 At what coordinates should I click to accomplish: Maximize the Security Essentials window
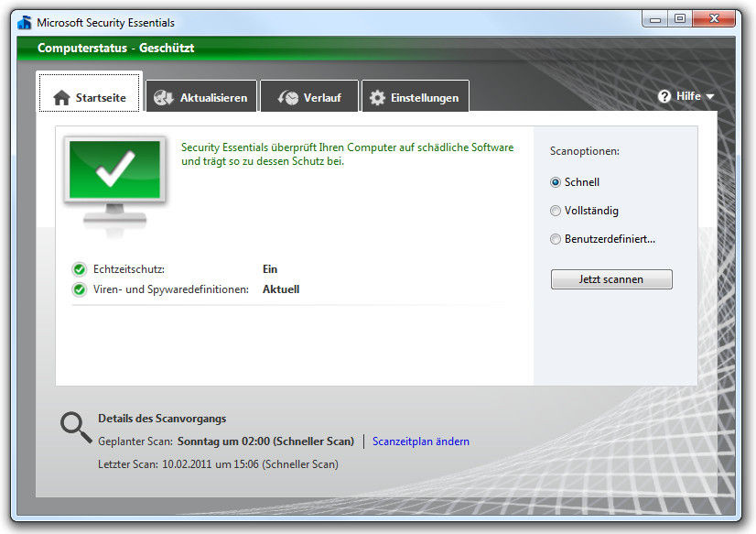(x=680, y=19)
